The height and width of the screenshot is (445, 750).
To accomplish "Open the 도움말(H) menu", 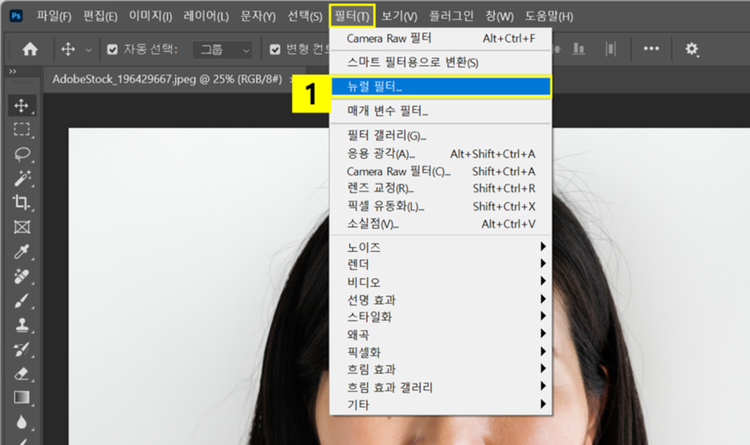I will [549, 16].
